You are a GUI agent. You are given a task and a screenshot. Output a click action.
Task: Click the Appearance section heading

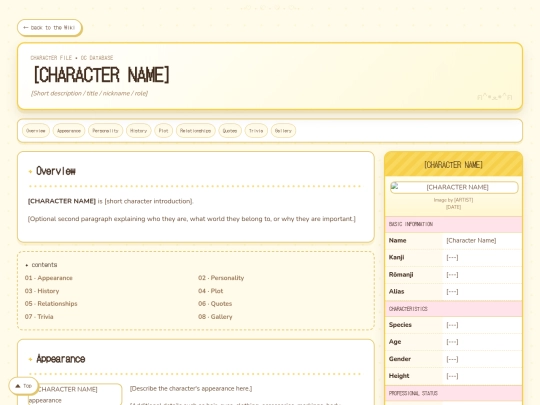pyautogui.click(x=61, y=359)
